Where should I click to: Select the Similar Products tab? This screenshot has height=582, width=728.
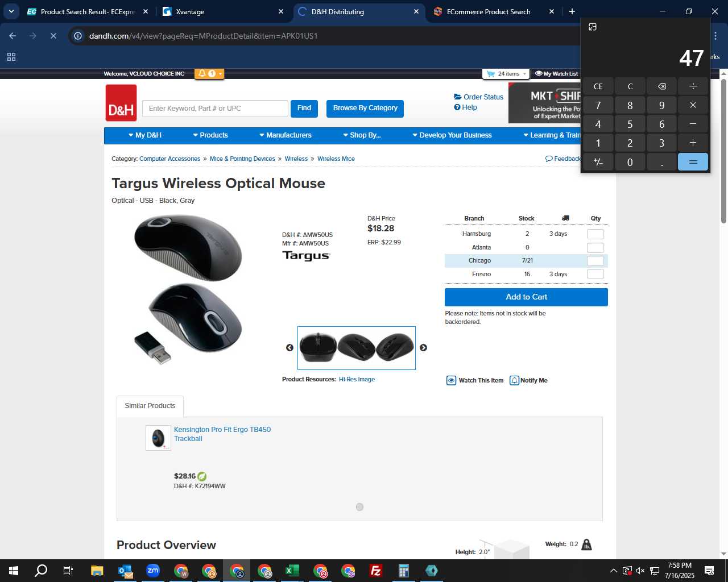(150, 406)
